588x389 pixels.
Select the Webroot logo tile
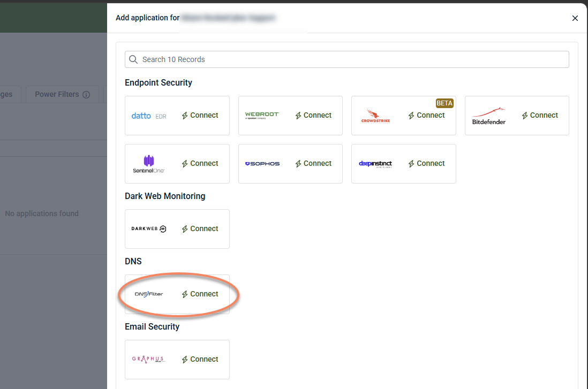[262, 116]
